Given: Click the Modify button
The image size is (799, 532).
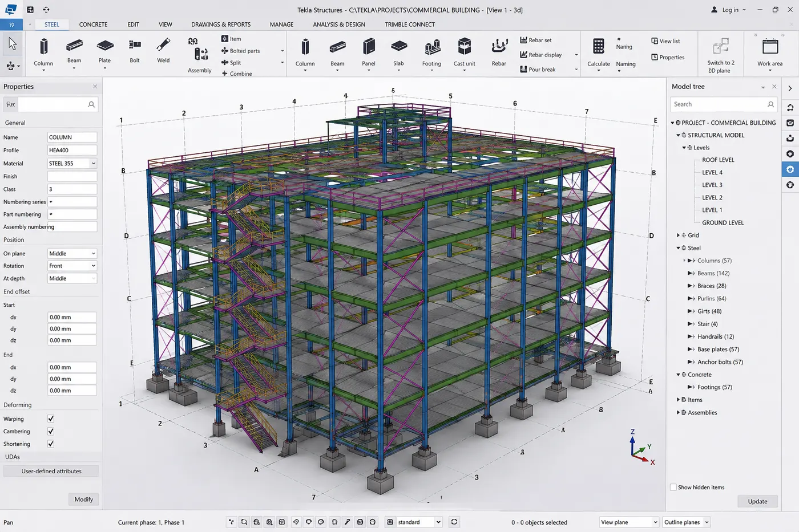Looking at the screenshot, I should click(84, 499).
